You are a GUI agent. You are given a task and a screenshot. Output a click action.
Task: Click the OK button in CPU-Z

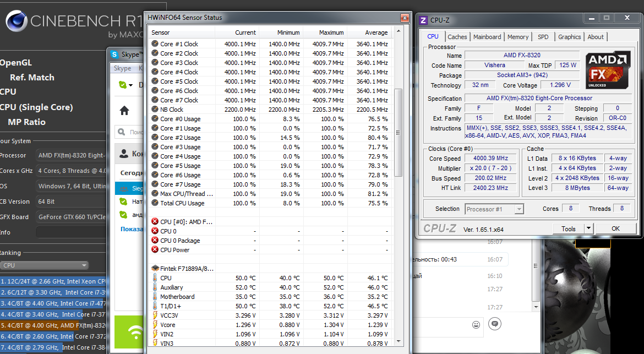(x=615, y=228)
